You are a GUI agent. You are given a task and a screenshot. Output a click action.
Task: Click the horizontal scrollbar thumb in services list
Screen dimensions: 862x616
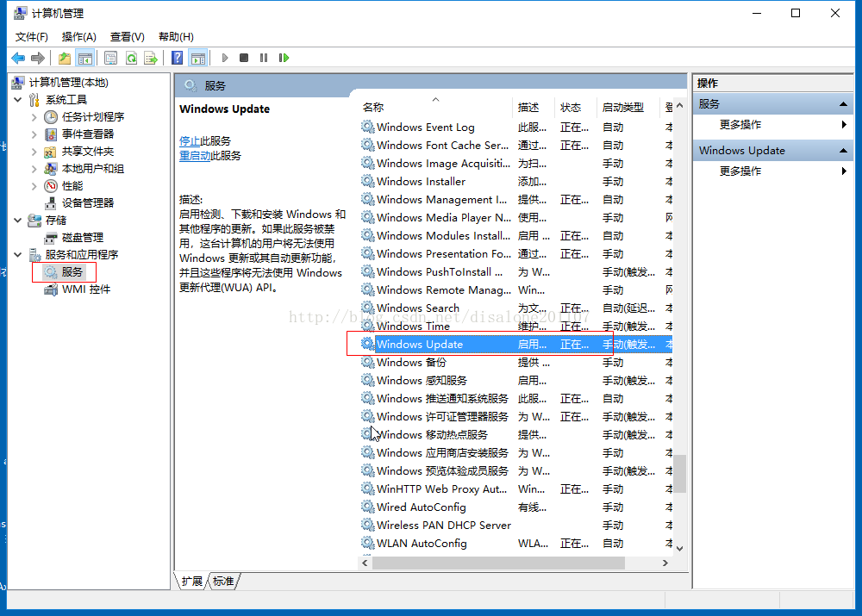click(498, 563)
